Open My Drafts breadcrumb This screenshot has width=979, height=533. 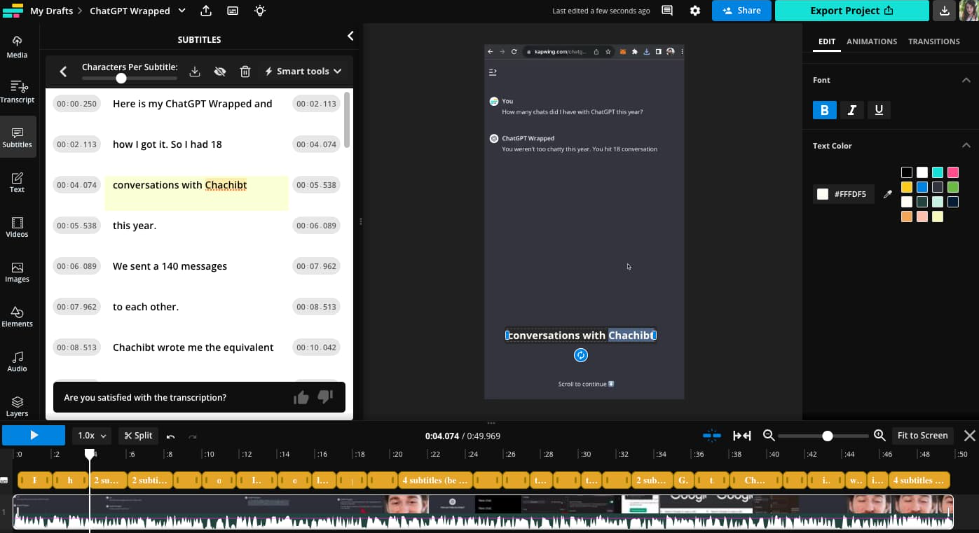[x=51, y=11]
